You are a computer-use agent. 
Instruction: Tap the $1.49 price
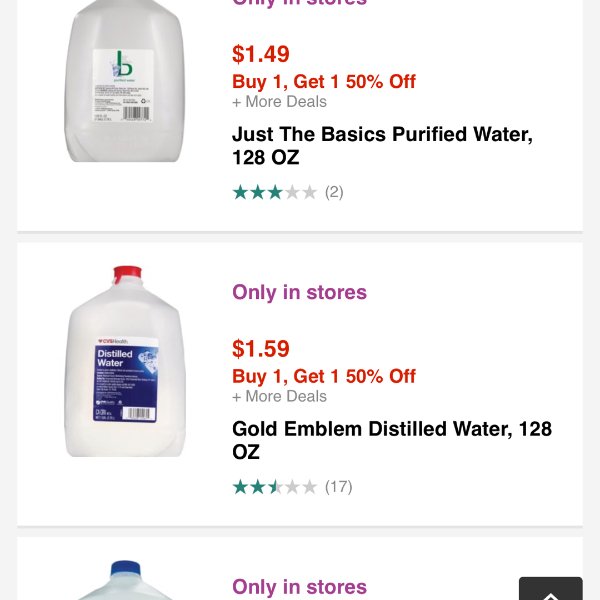click(x=261, y=54)
